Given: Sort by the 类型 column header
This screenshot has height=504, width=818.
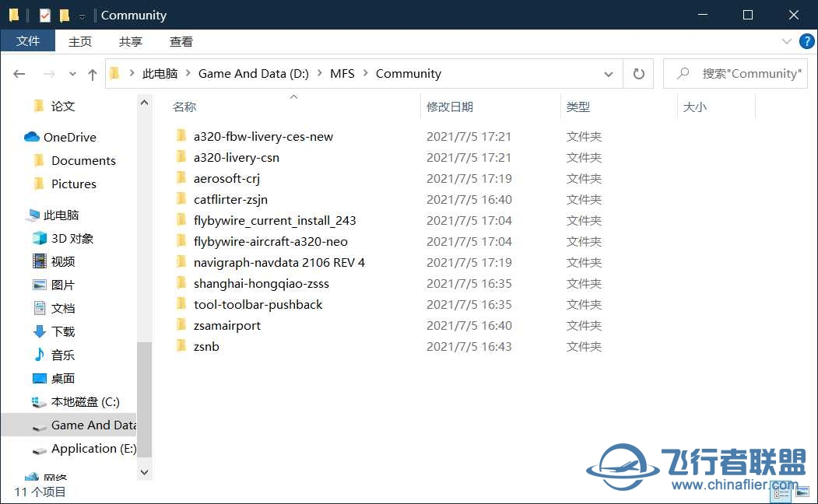Looking at the screenshot, I should 578,107.
